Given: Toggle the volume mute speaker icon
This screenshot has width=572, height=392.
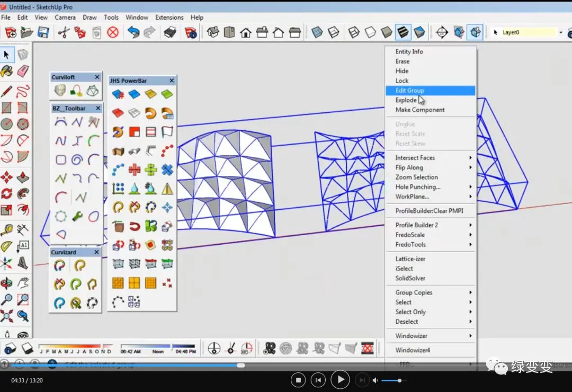Looking at the screenshot, I should tap(375, 380).
